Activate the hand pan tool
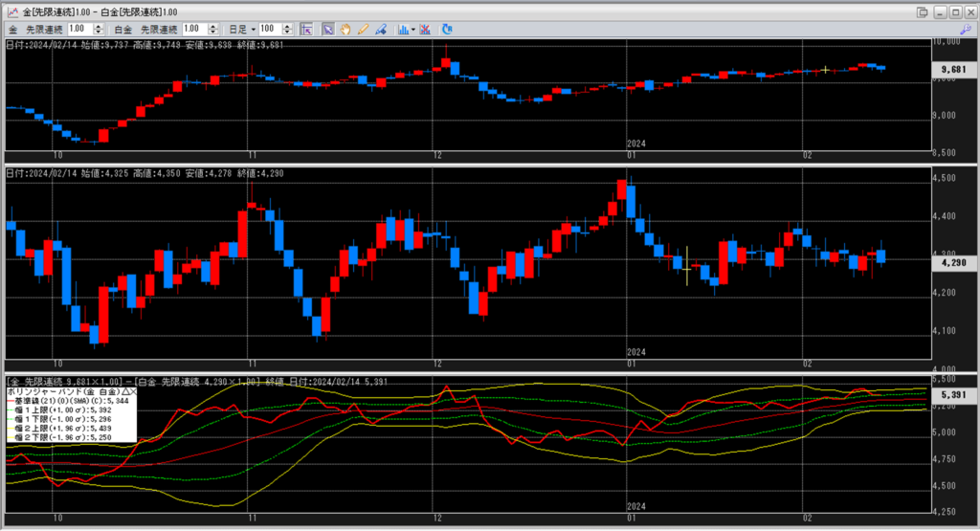The height and width of the screenshot is (531, 980). [345, 29]
